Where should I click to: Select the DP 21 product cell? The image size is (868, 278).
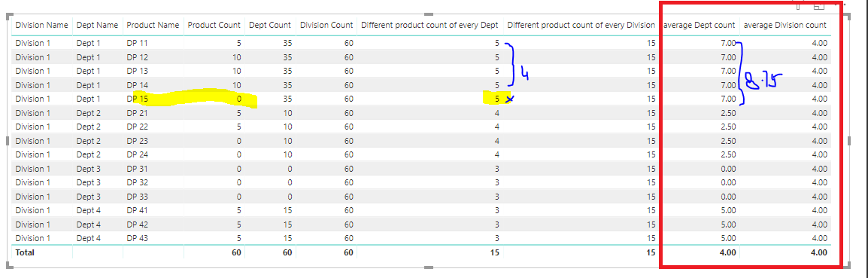pos(138,113)
